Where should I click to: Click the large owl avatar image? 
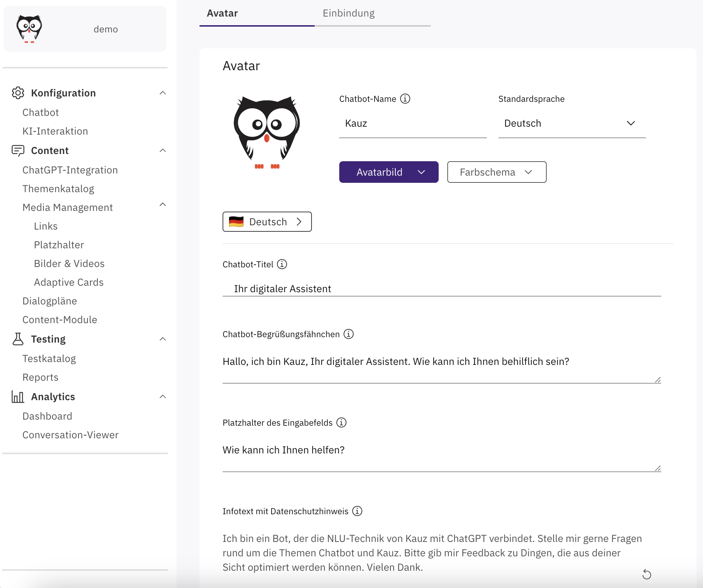pos(267,132)
